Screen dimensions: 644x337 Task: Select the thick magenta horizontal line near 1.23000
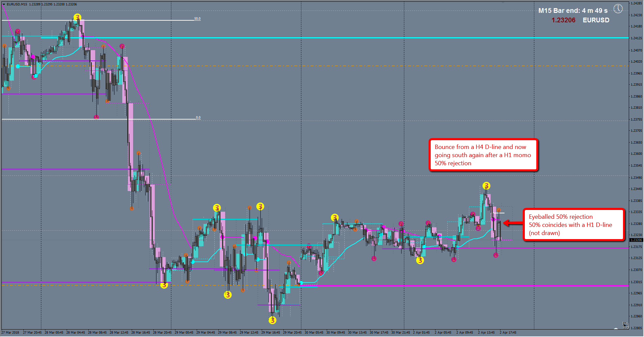(464, 286)
